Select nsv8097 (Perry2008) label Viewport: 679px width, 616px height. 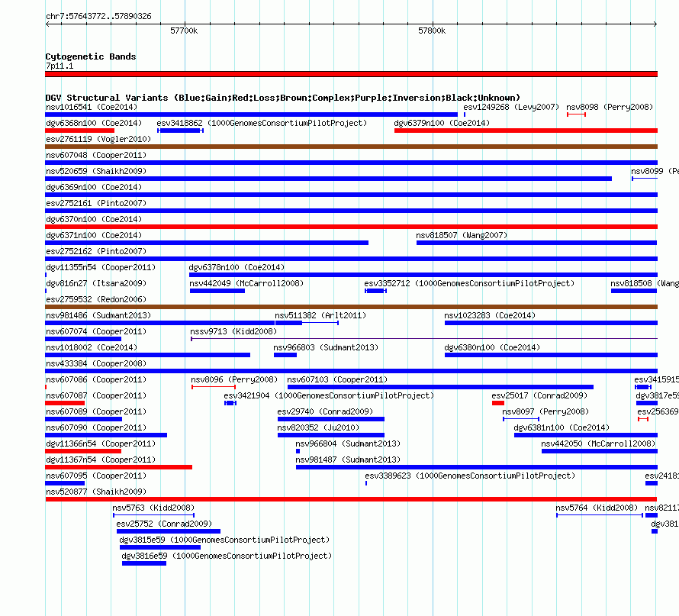[x=545, y=411]
